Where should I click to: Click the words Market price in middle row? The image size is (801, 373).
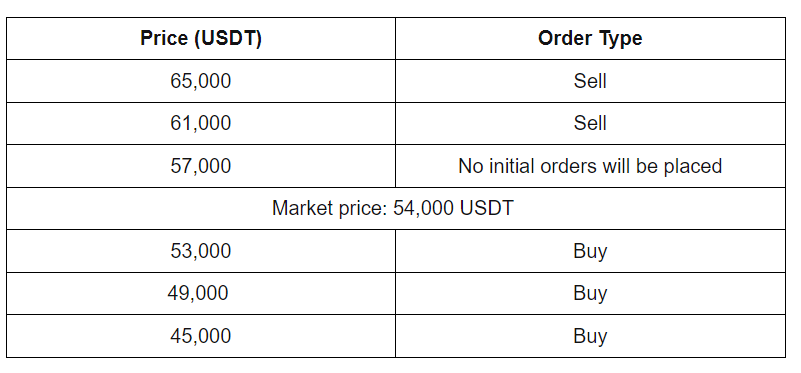pos(330,208)
